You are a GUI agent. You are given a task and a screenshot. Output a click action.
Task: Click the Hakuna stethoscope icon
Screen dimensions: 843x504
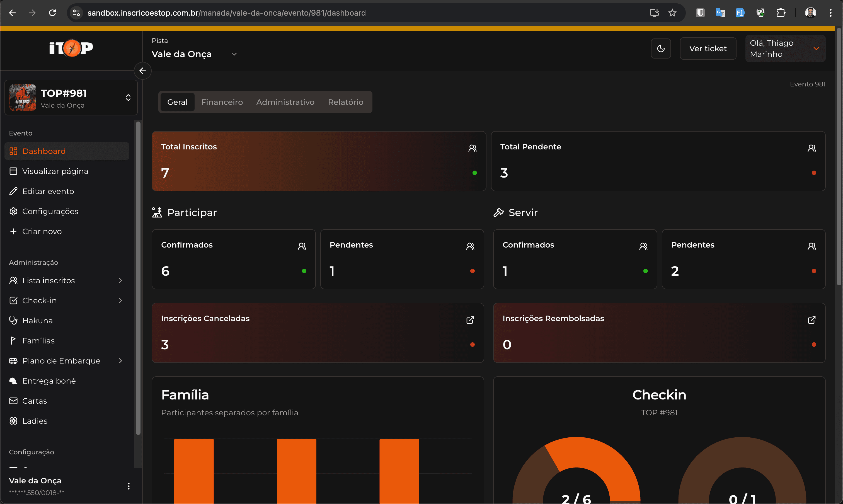pyautogui.click(x=13, y=321)
